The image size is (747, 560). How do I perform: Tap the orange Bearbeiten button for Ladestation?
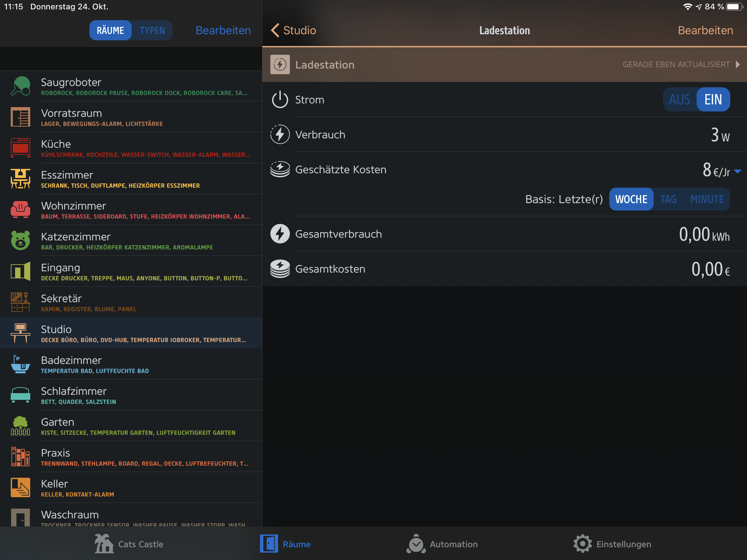tap(705, 30)
